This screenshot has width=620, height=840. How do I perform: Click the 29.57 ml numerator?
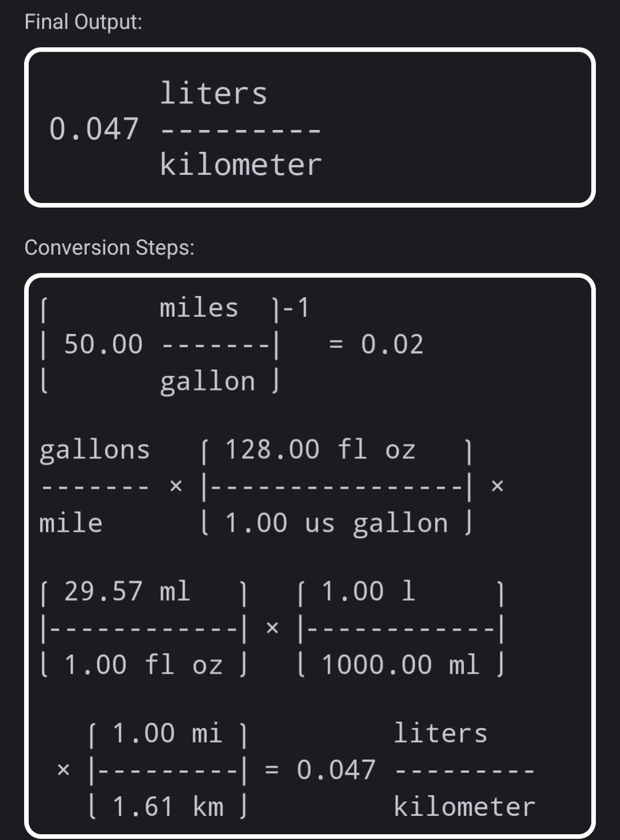point(127,592)
